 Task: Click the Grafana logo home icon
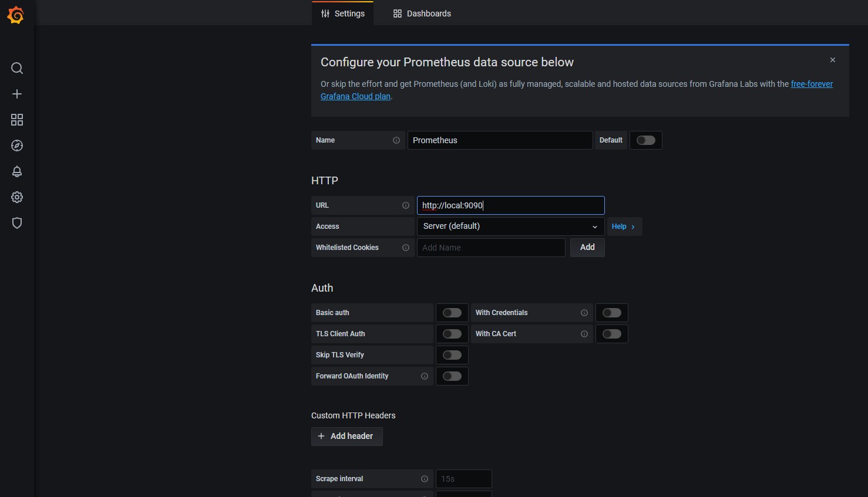(16, 15)
